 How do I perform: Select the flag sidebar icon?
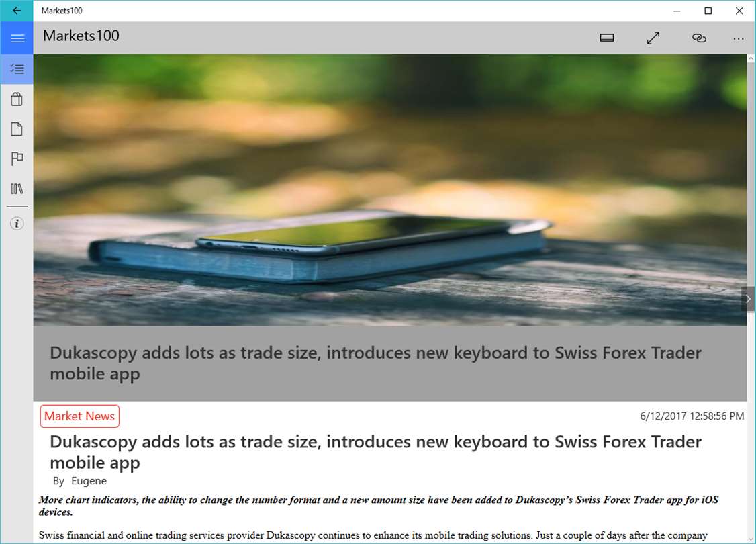[x=17, y=158]
